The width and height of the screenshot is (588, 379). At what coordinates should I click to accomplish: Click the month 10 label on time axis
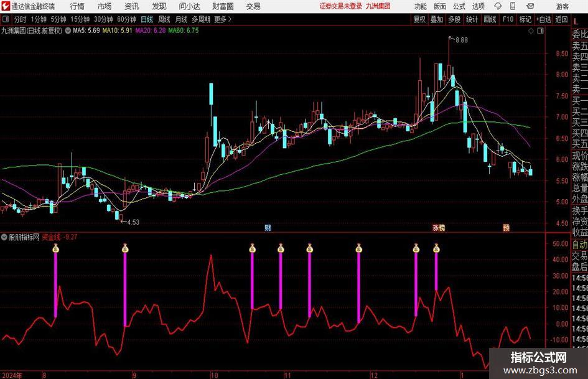(214, 375)
